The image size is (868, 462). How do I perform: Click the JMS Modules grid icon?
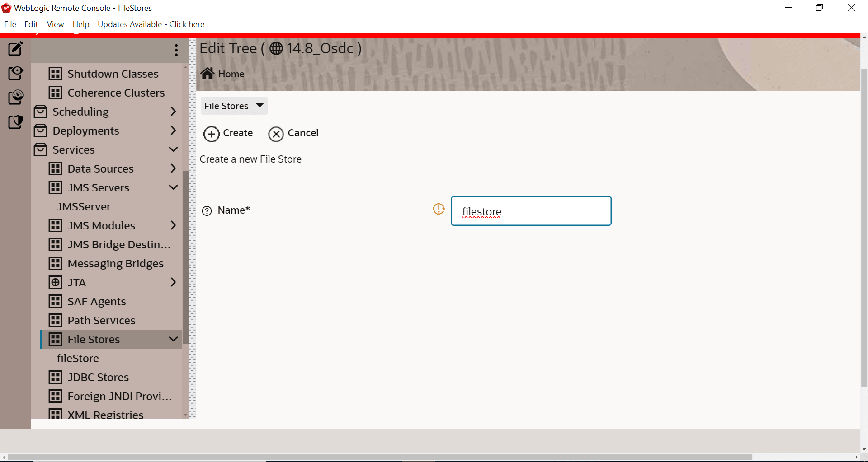tap(56, 225)
